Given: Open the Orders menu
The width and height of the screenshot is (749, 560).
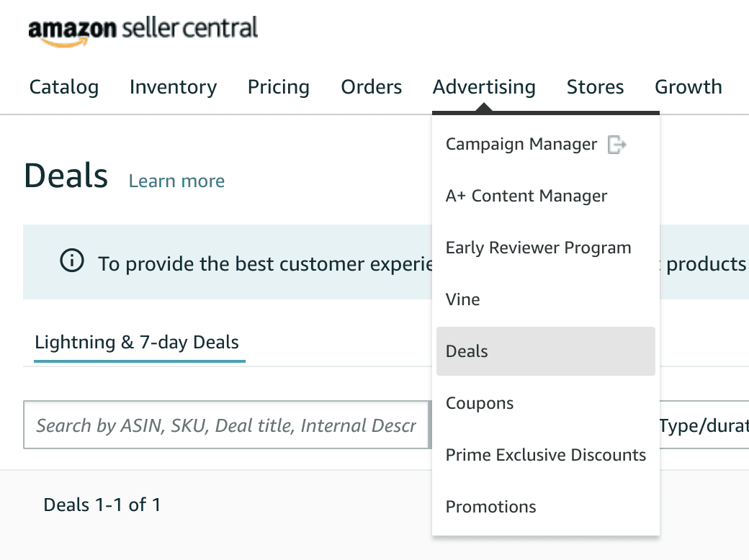Looking at the screenshot, I should (x=371, y=87).
